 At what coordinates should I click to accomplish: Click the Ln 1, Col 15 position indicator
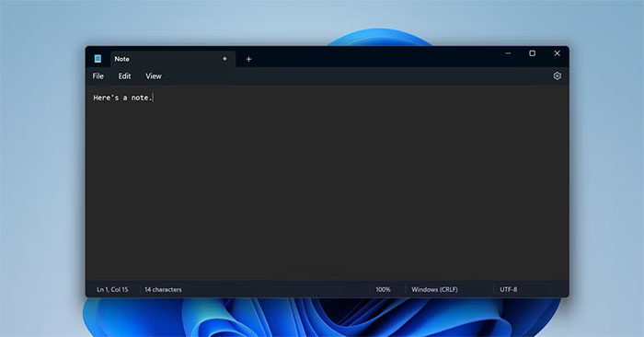pos(112,289)
